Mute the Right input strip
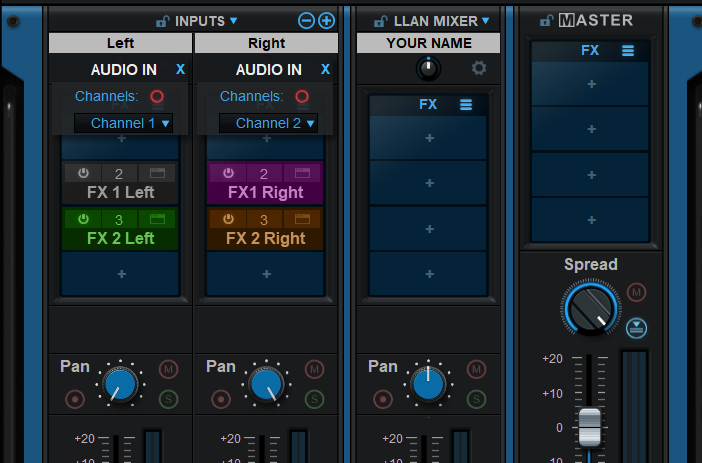This screenshot has height=463, width=702. pyautogui.click(x=314, y=369)
